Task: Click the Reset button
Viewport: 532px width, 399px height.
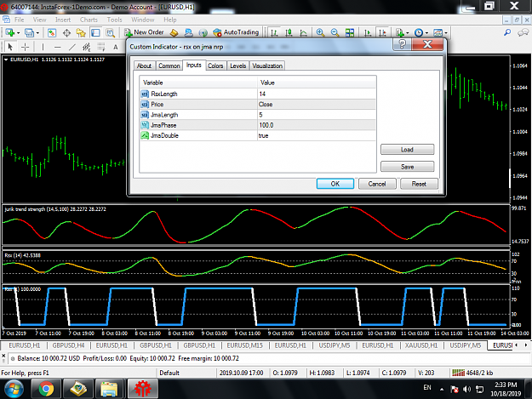Action: pos(419,184)
